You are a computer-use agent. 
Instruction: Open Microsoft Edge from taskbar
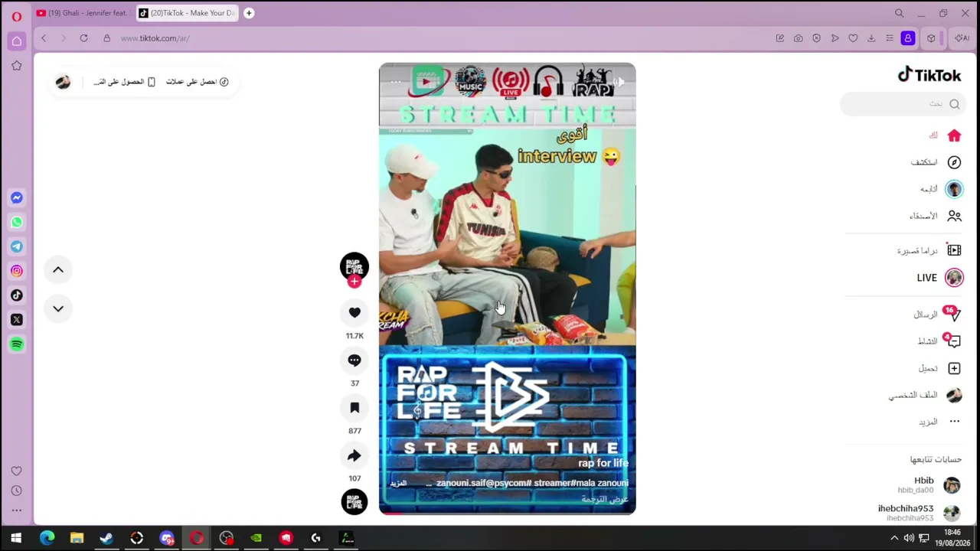click(x=47, y=538)
